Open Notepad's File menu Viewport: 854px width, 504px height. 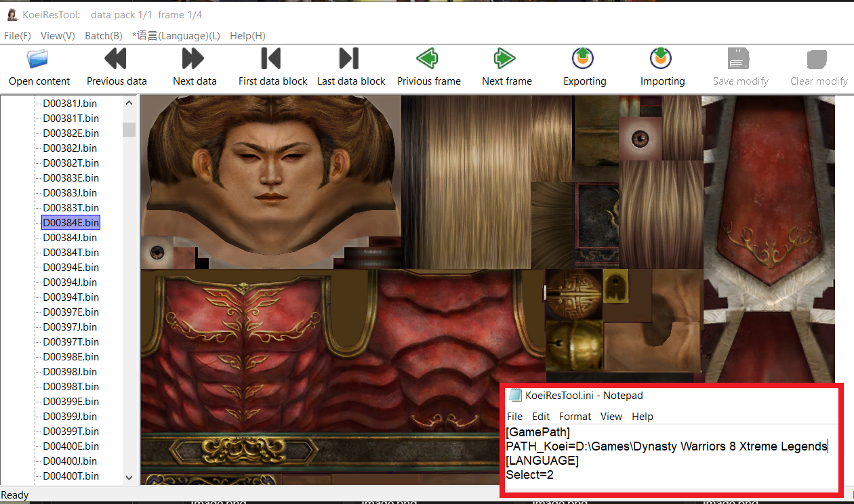[x=514, y=416]
